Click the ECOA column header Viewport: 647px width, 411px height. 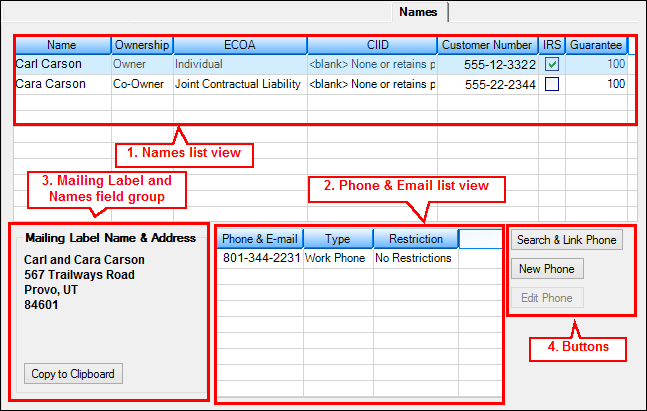click(x=239, y=45)
